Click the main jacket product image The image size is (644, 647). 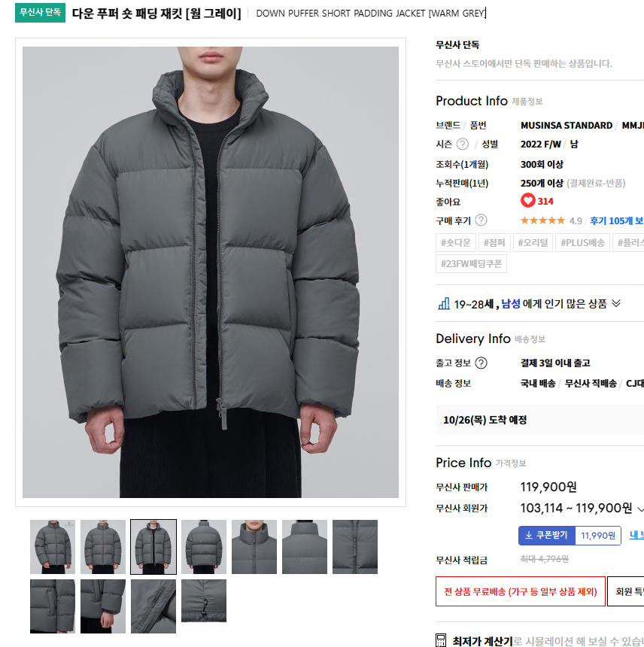[211, 272]
